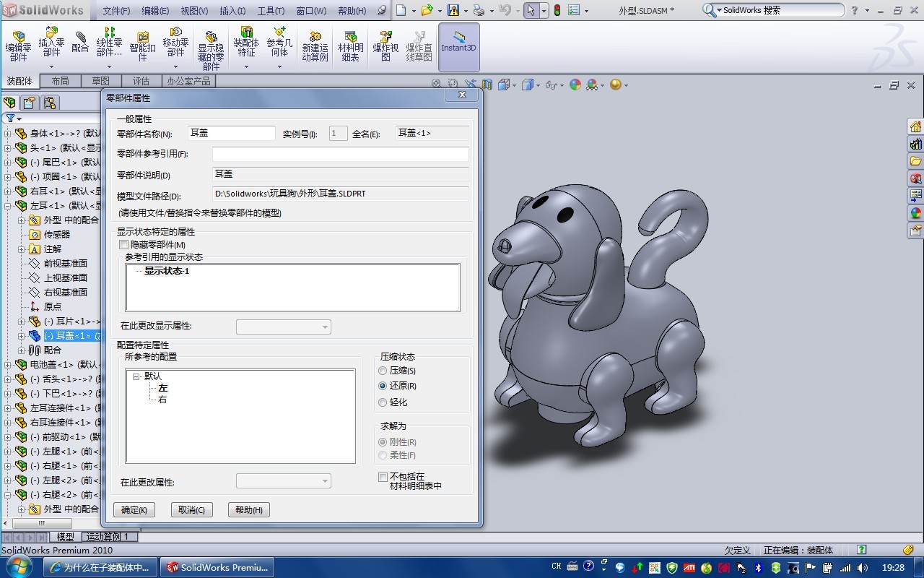Start a New Motion Study (新建运动算例)
Image resolution: width=924 pixels, height=578 pixels.
point(315,46)
